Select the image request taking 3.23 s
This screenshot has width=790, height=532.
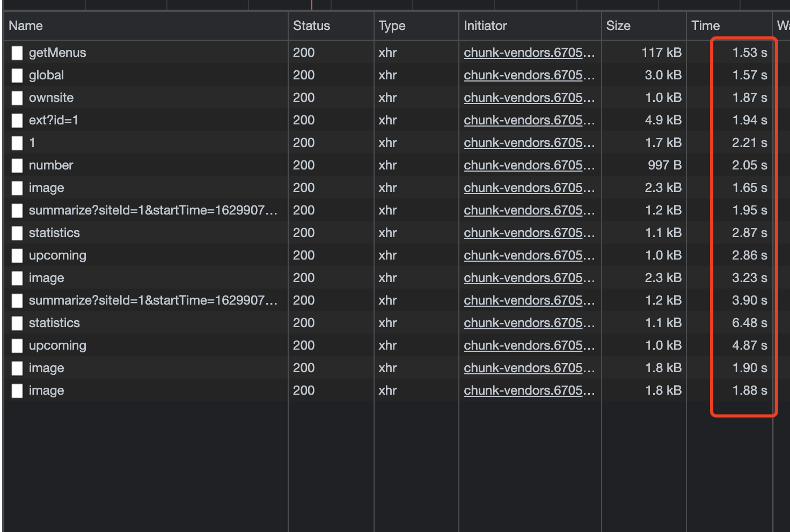(47, 278)
